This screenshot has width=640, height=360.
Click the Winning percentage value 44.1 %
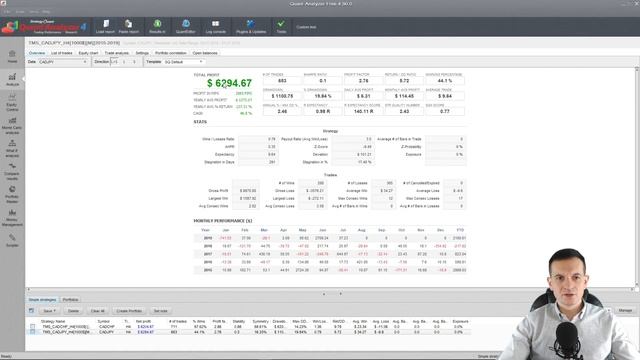(444, 81)
